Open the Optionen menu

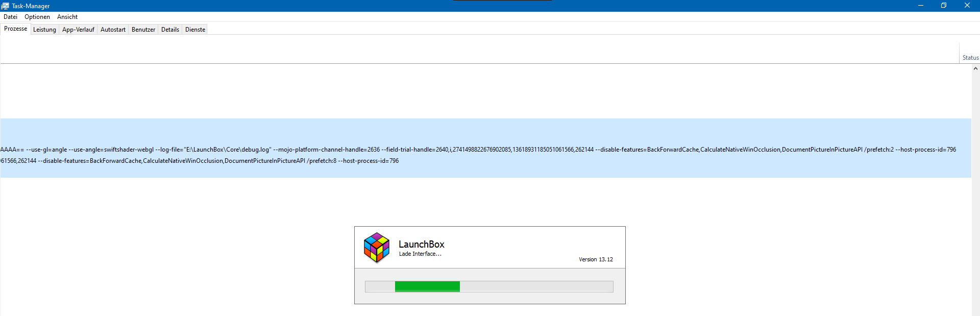click(37, 17)
